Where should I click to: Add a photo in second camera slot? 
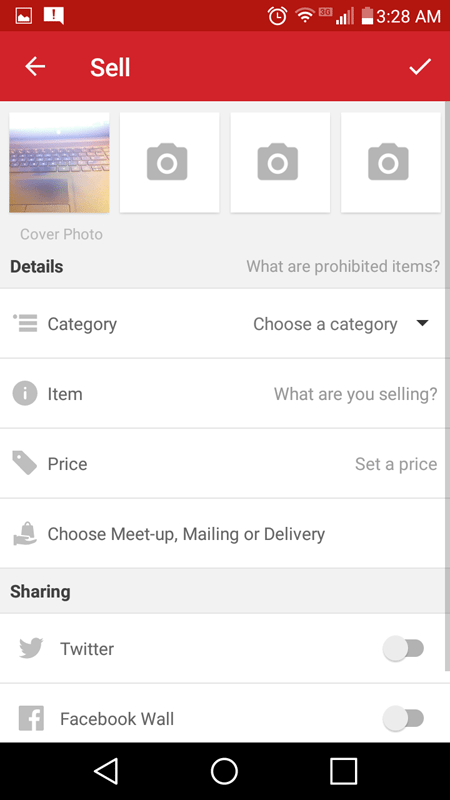click(x=169, y=162)
